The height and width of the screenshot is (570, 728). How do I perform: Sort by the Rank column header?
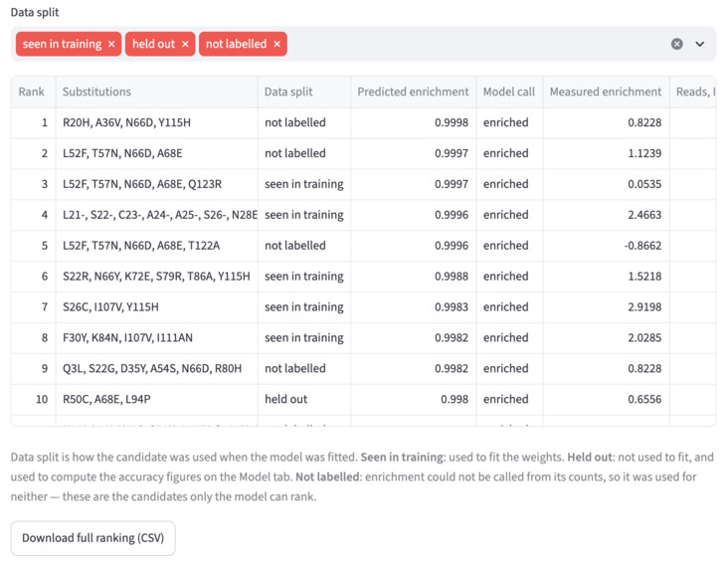34,92
